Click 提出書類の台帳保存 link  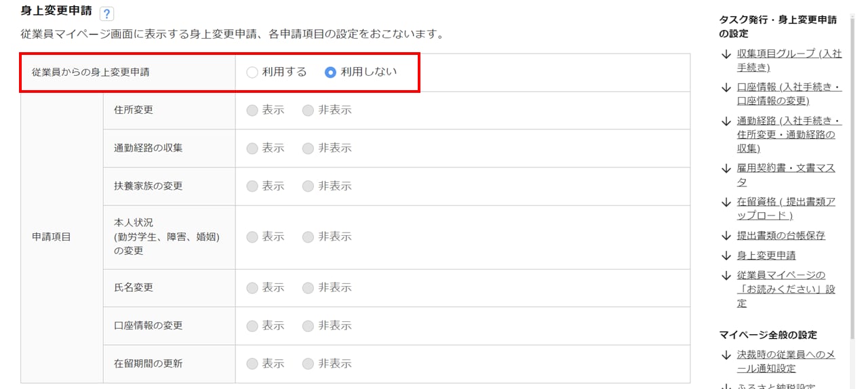pos(781,236)
